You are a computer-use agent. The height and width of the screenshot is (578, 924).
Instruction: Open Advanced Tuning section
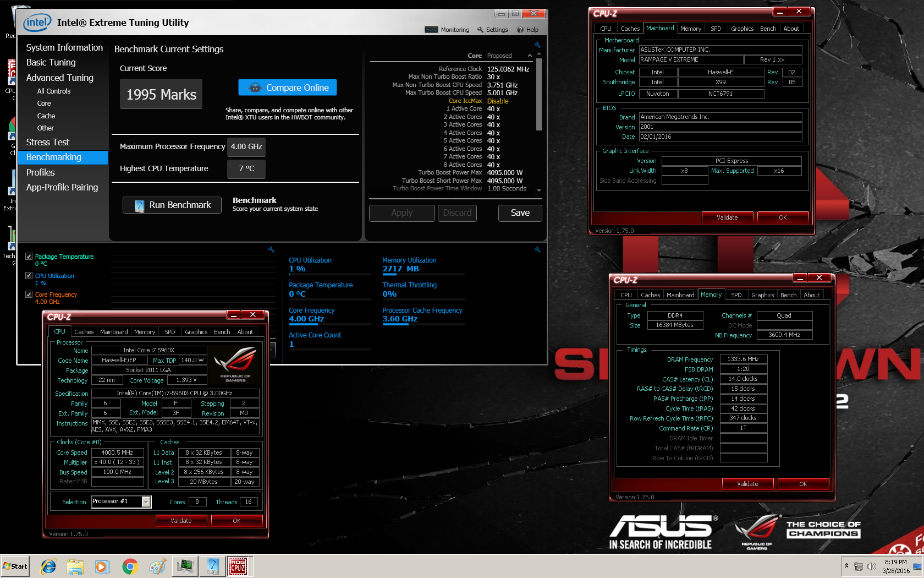click(x=60, y=78)
